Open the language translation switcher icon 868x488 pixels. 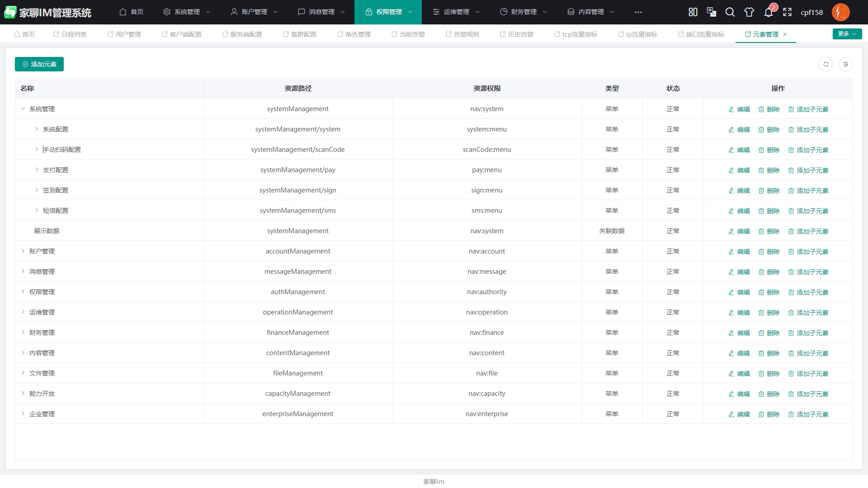click(711, 12)
